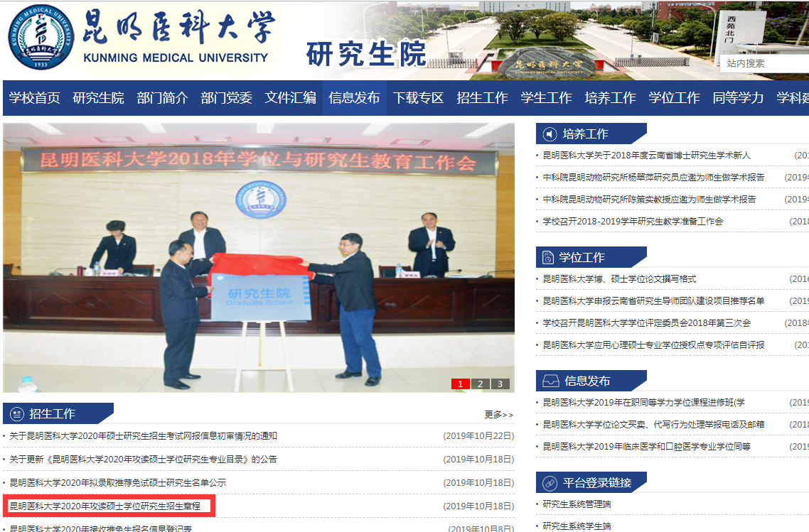Click the Kunming Medical University round logo
This screenshot has width=809, height=532.
pyautogui.click(x=41, y=37)
